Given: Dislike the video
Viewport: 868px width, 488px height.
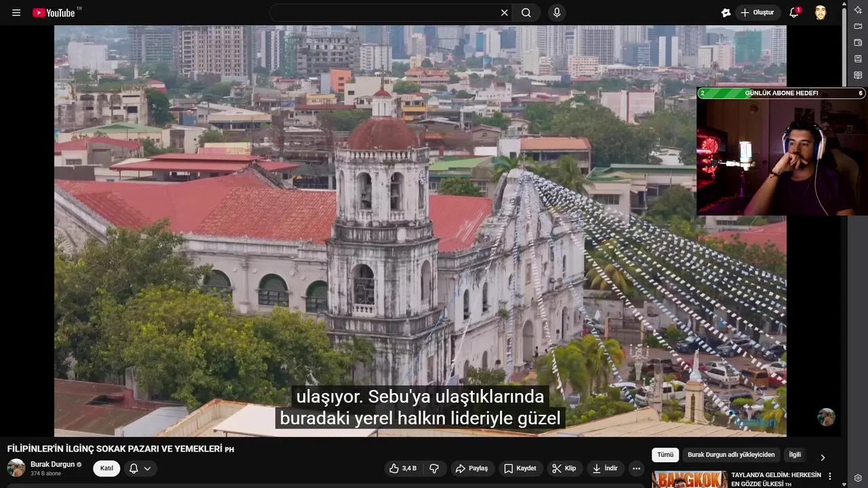Looking at the screenshot, I should [435, 468].
